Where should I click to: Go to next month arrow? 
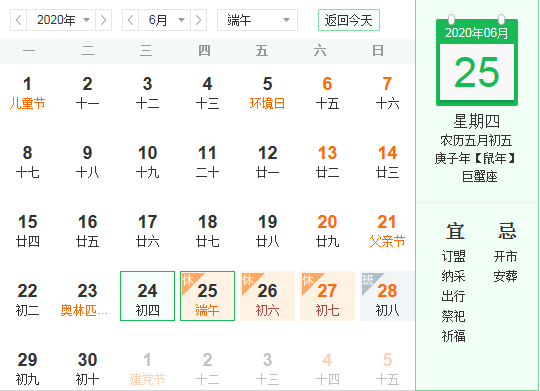click(x=198, y=20)
